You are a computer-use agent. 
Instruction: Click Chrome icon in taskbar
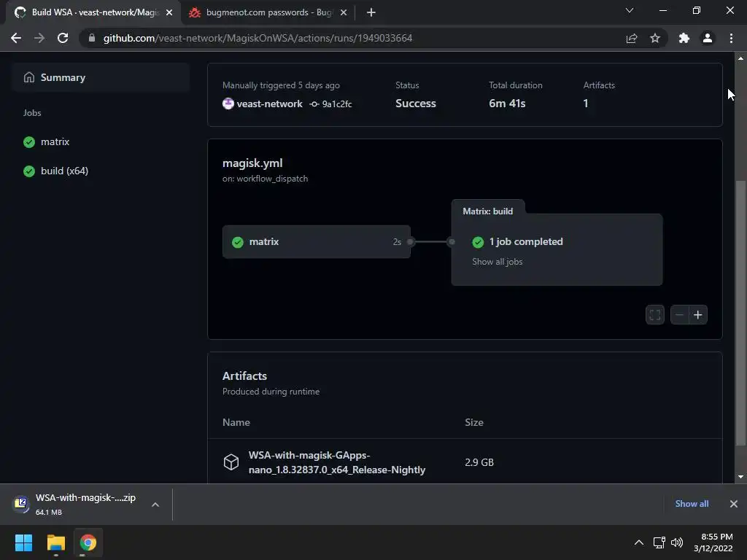pos(88,542)
